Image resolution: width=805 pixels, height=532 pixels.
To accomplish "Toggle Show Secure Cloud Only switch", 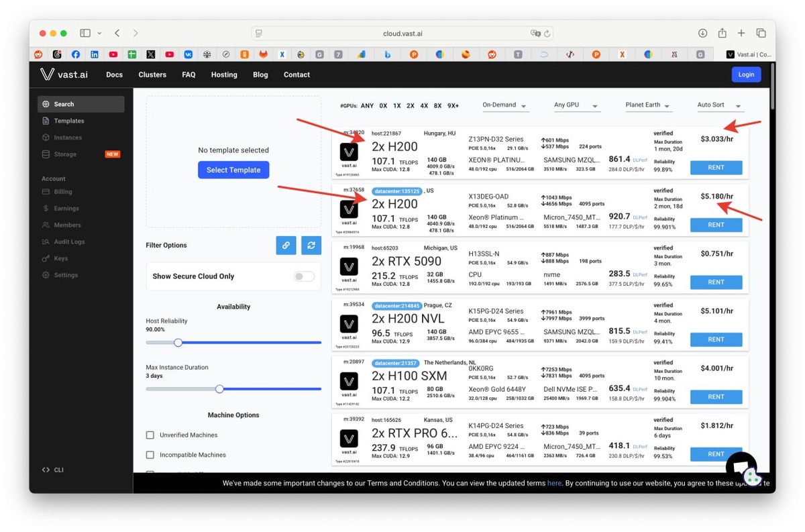I will 304,276.
